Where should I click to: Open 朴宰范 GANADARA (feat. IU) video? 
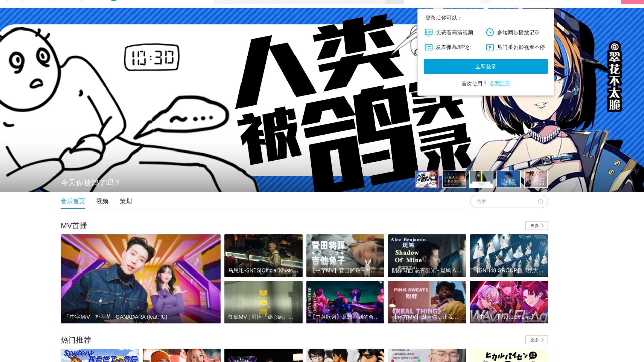pos(141,279)
